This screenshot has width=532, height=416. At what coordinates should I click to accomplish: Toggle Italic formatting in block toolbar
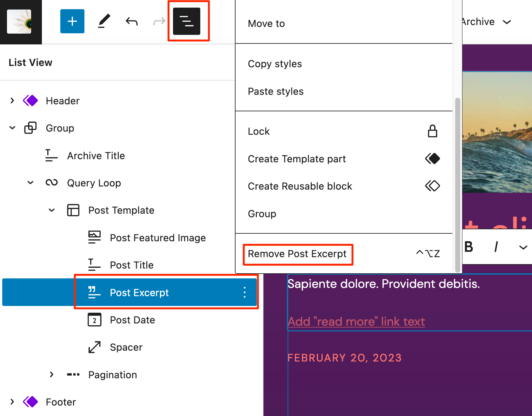pos(495,247)
